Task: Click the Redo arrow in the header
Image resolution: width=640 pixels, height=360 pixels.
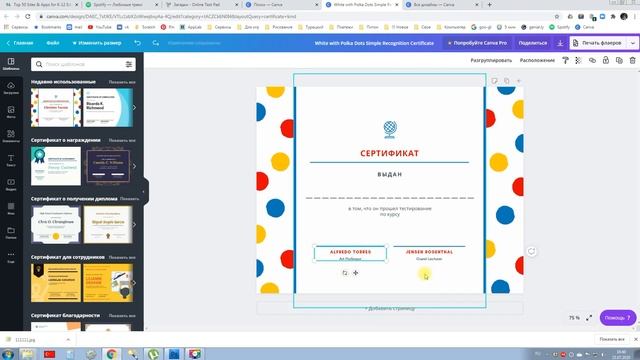Action: coord(156,43)
